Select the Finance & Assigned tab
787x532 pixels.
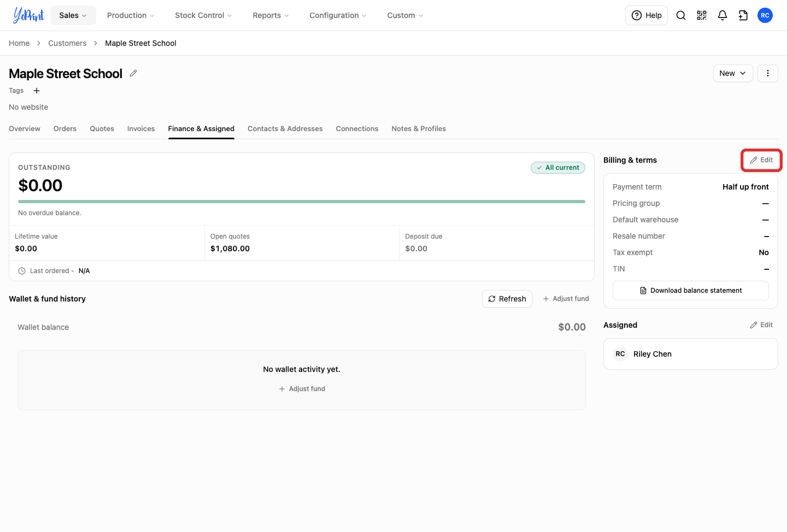(201, 129)
